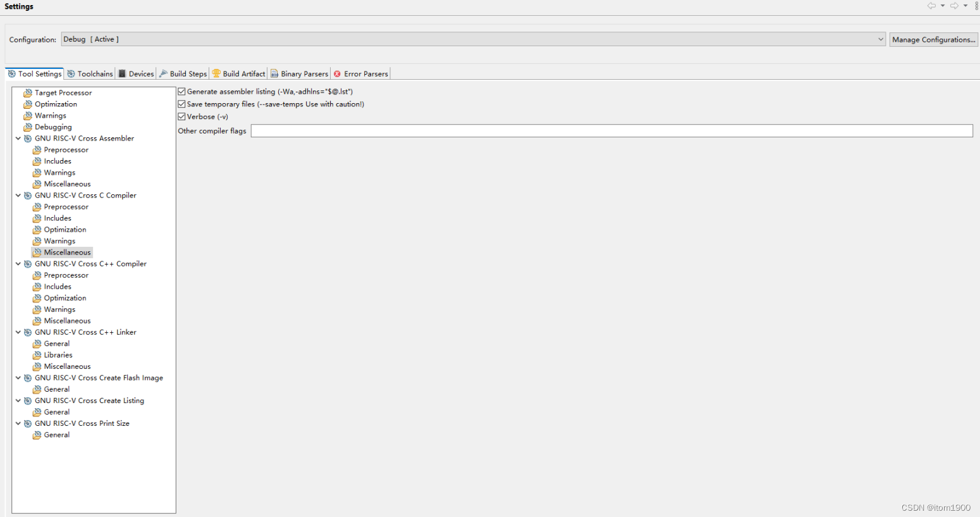Collapse Cross Print Size node
Image resolution: width=980 pixels, height=517 pixels.
(x=18, y=423)
